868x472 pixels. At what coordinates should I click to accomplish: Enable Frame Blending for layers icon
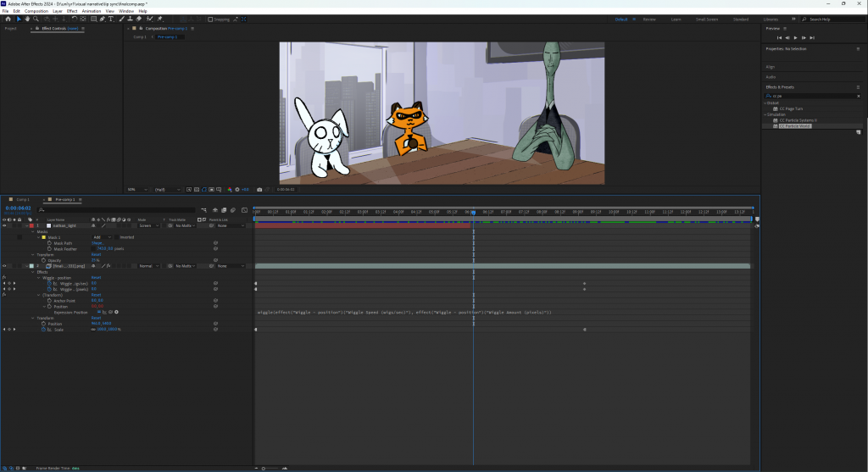224,210
